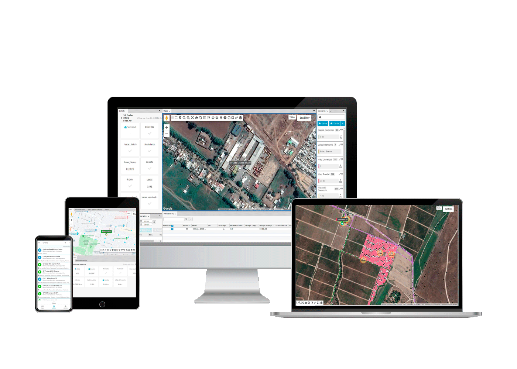This screenshot has width=517, height=369.
Task: Select the middle tab in the phone's bottom bar
Action: (54, 306)
